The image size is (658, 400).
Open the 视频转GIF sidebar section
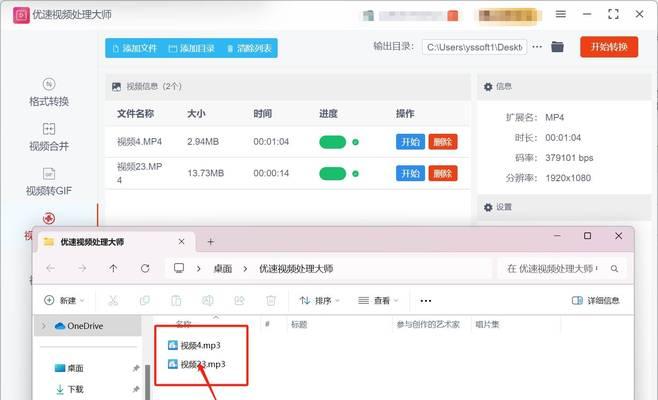[x=49, y=182]
